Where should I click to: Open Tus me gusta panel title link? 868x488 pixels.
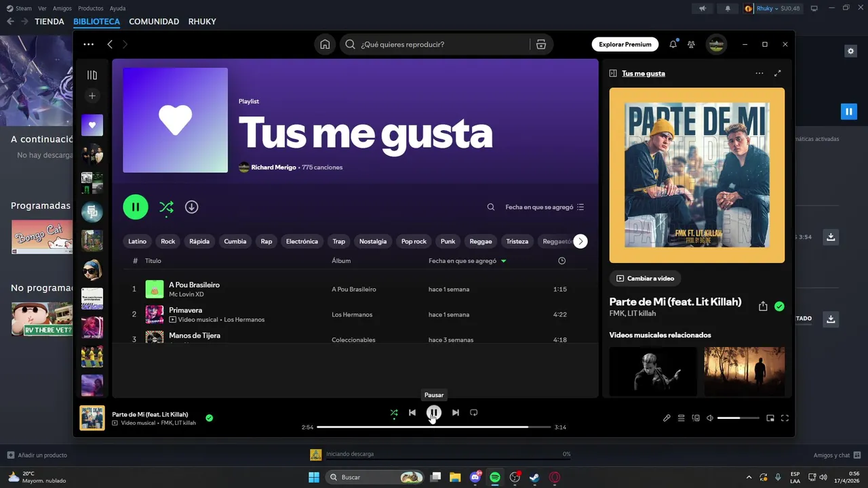click(x=644, y=73)
